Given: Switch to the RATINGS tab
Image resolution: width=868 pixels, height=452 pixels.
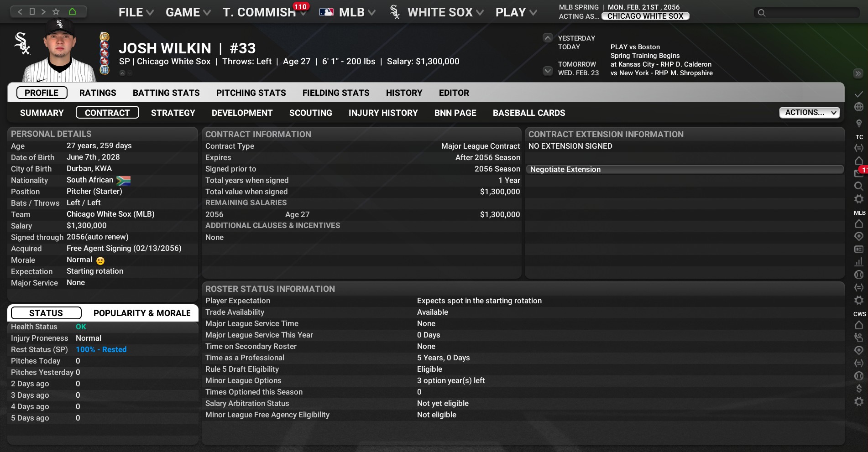Looking at the screenshot, I should pos(98,93).
